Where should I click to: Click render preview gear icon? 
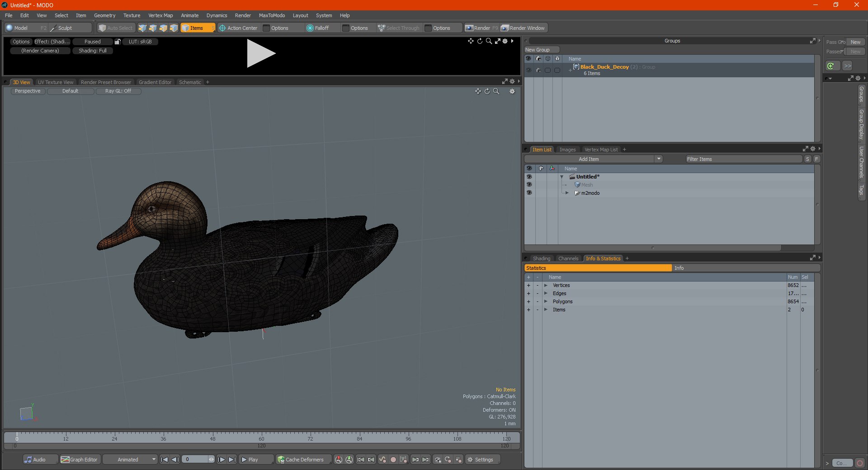(505, 41)
